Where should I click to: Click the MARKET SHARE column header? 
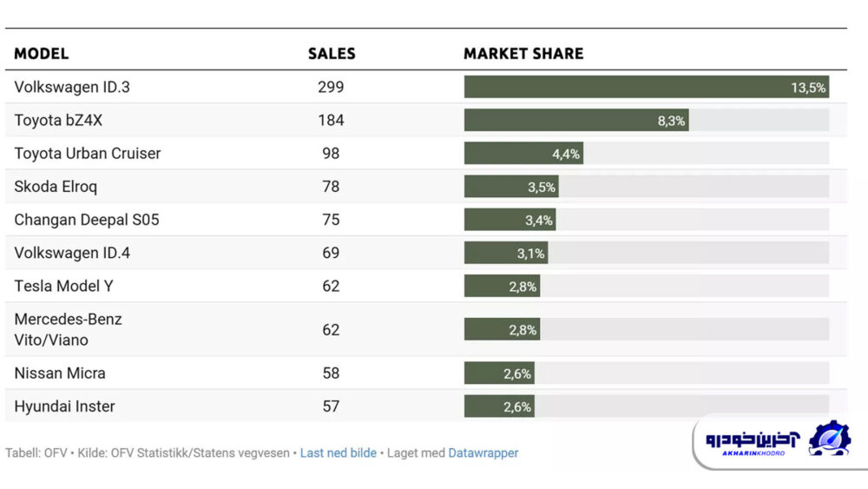click(x=523, y=54)
